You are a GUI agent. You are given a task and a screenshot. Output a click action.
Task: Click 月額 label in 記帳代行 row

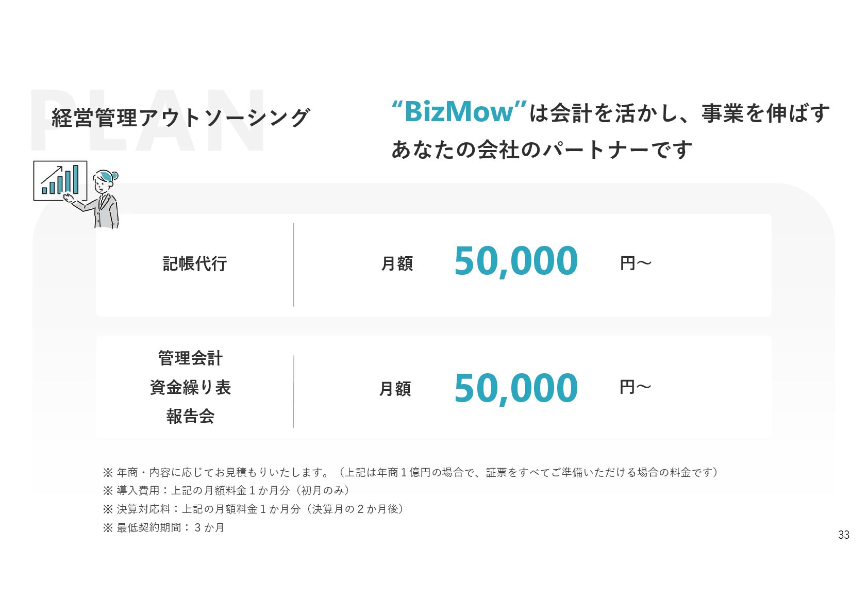(x=397, y=264)
